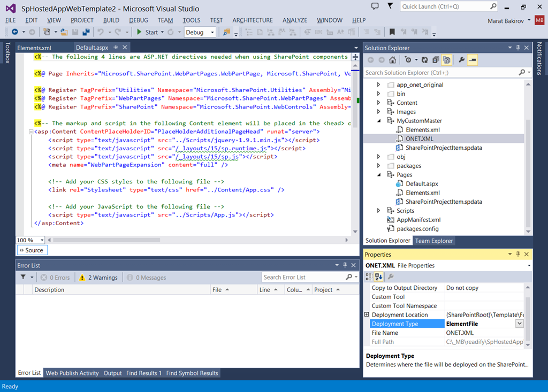Toggle the Preview Selected Items icon
This screenshot has height=392, width=548.
[x=473, y=60]
